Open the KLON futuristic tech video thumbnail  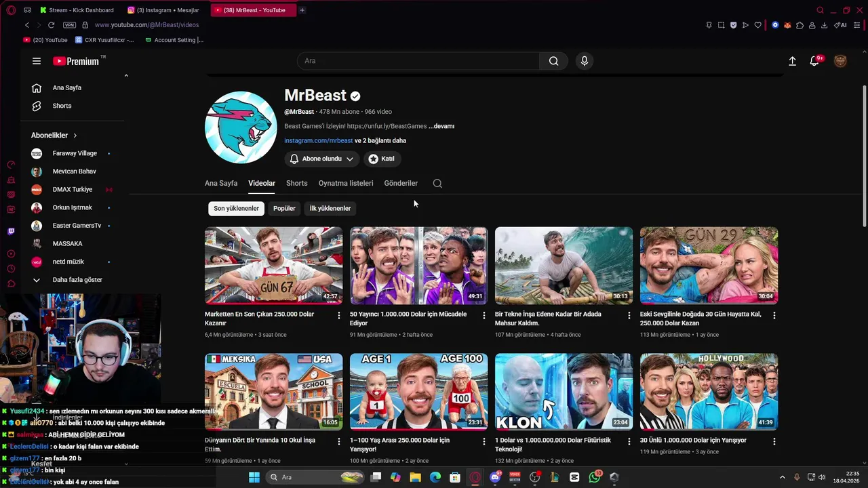point(564,392)
